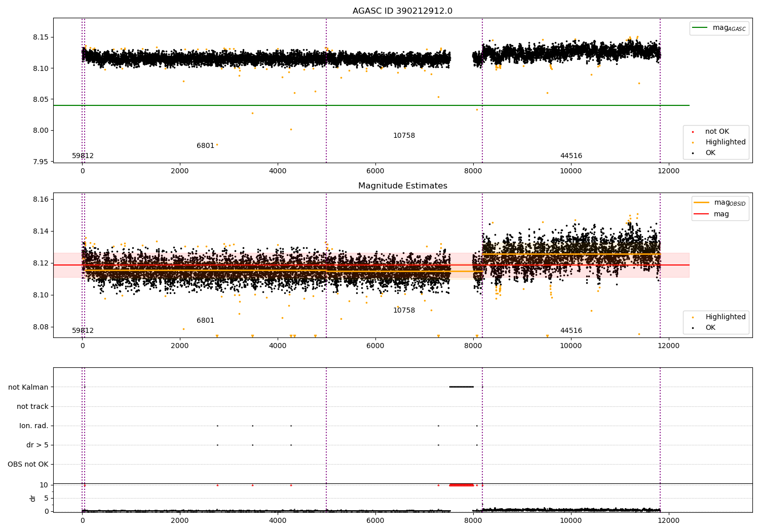Click the 8.12 tick on middle y-axis
This screenshot has height=532, width=760.
[42, 263]
